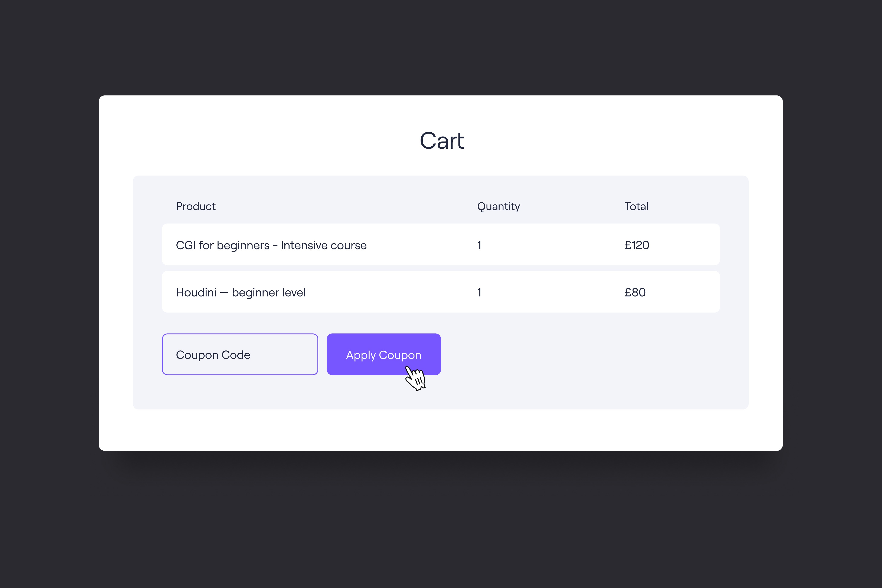
Task: Select the Quantity column header
Action: pyautogui.click(x=498, y=206)
